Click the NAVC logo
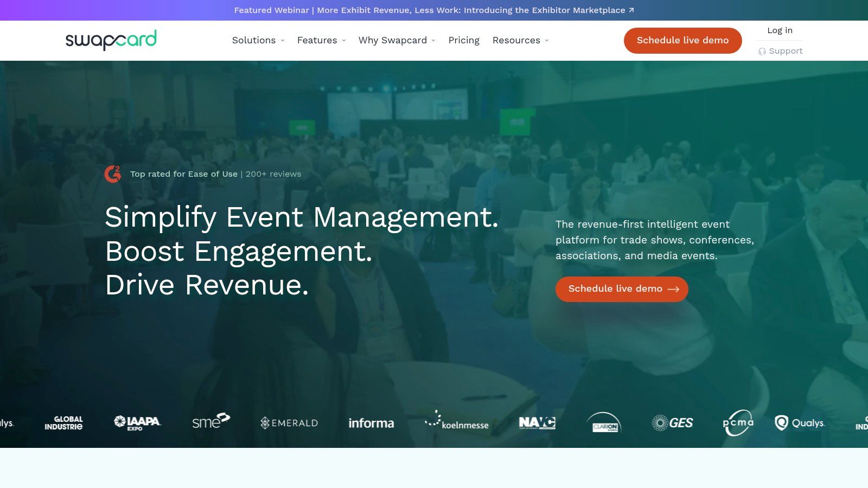Screen dimensions: 868x488 tap(537, 423)
